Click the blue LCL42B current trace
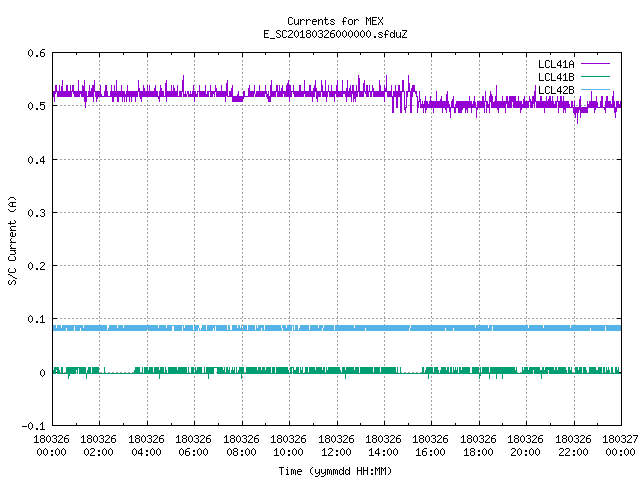 337,328
